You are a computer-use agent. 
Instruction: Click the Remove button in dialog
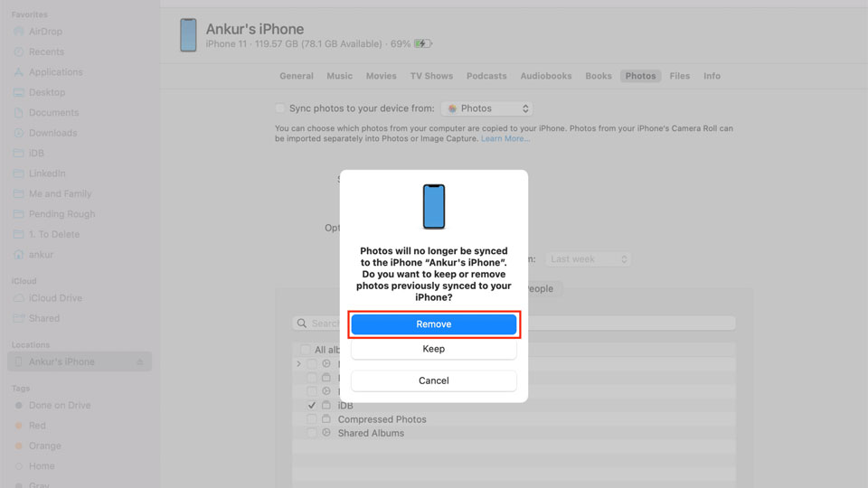pos(434,324)
